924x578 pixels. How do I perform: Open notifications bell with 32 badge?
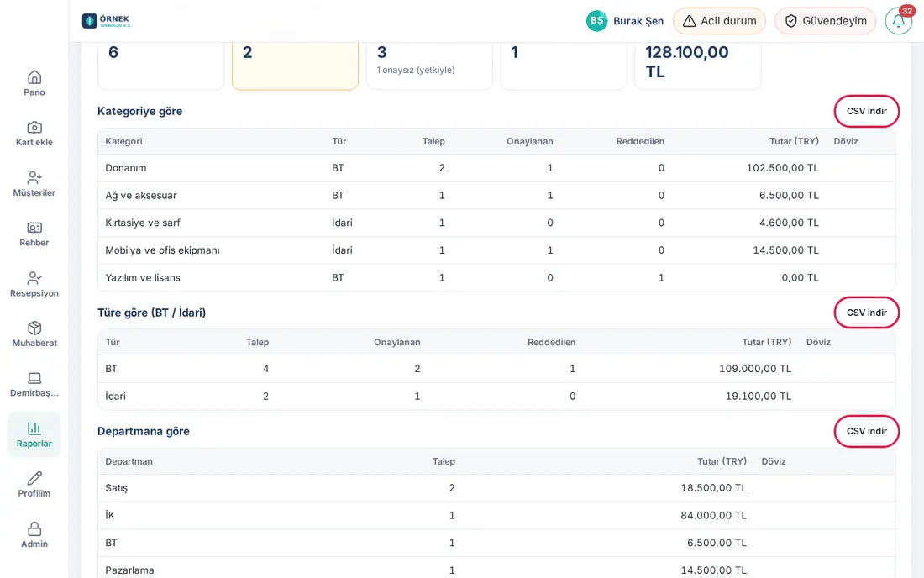click(x=899, y=21)
